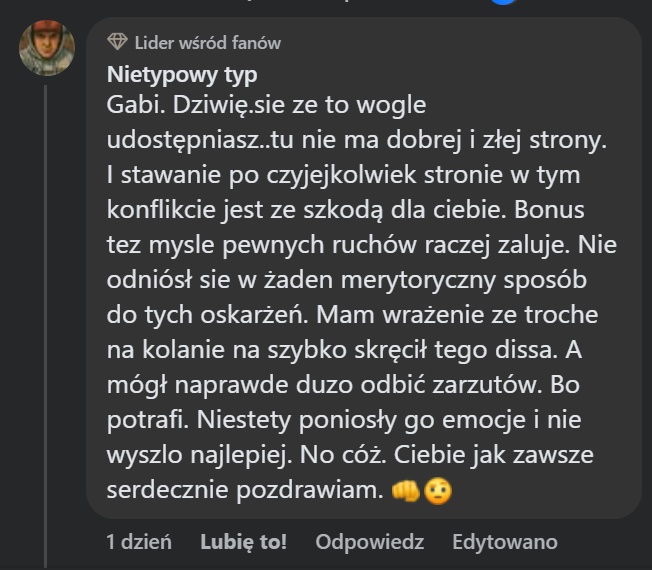Show edit history via "Edytowano"

point(504,542)
